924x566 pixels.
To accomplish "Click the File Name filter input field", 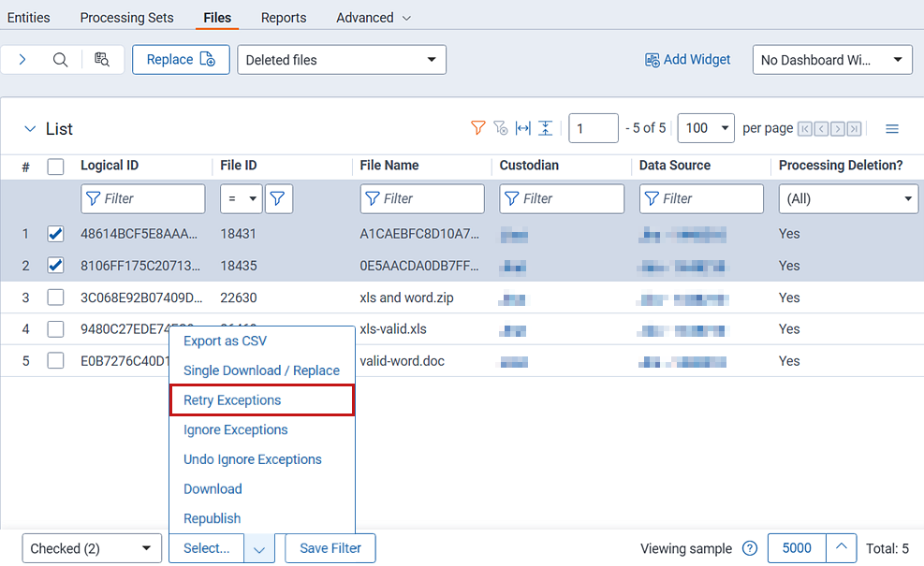I will (x=422, y=198).
